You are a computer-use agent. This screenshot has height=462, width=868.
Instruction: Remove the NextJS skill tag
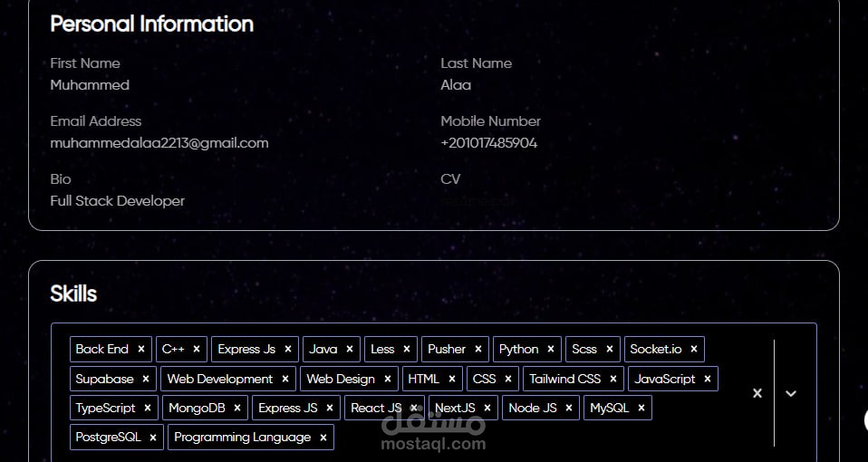coord(487,408)
